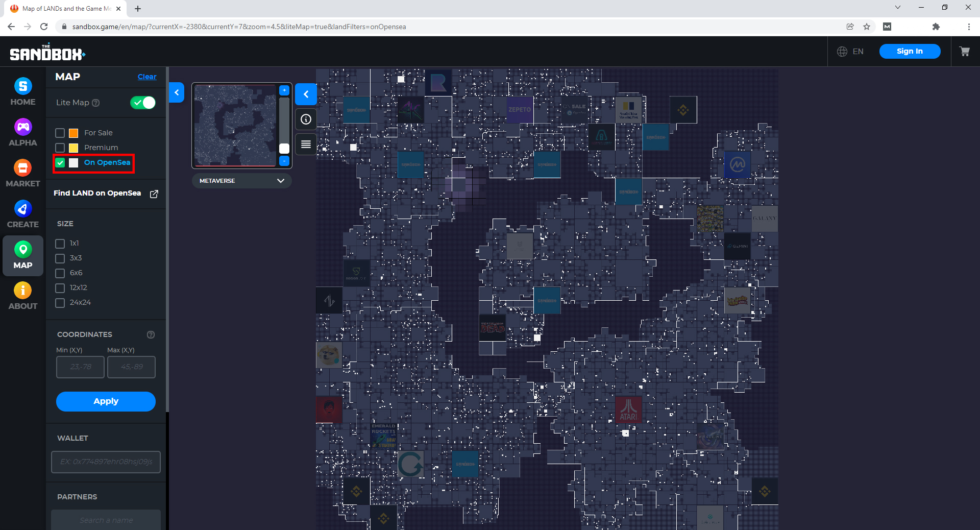980x530 pixels.
Task: Check the 3x3 size filter
Action: pyautogui.click(x=60, y=258)
